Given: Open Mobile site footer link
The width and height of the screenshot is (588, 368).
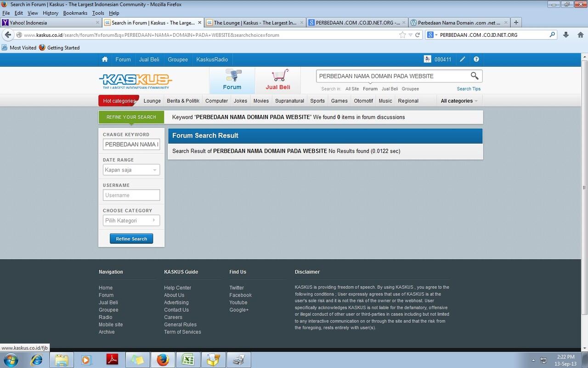Looking at the screenshot, I should 111,325.
